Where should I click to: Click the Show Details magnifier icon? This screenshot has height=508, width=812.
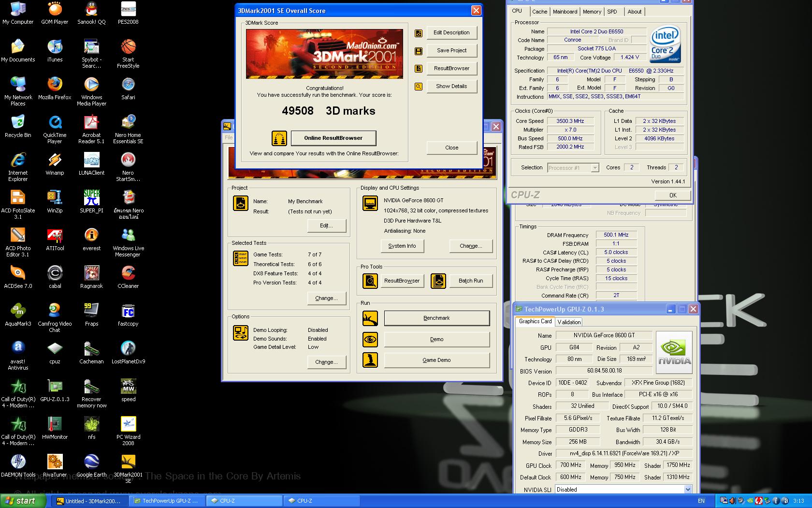pos(419,87)
